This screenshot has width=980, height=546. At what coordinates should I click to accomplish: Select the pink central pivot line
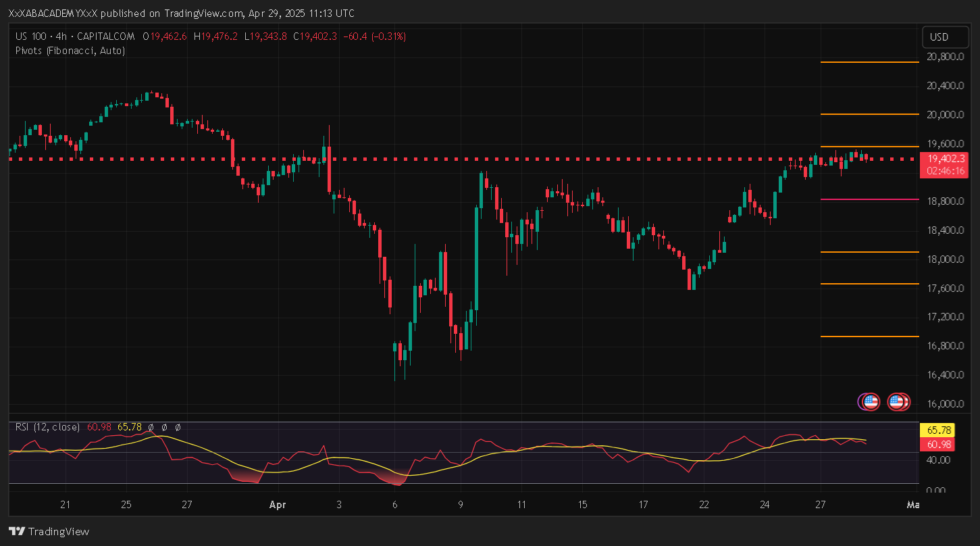[x=860, y=199]
